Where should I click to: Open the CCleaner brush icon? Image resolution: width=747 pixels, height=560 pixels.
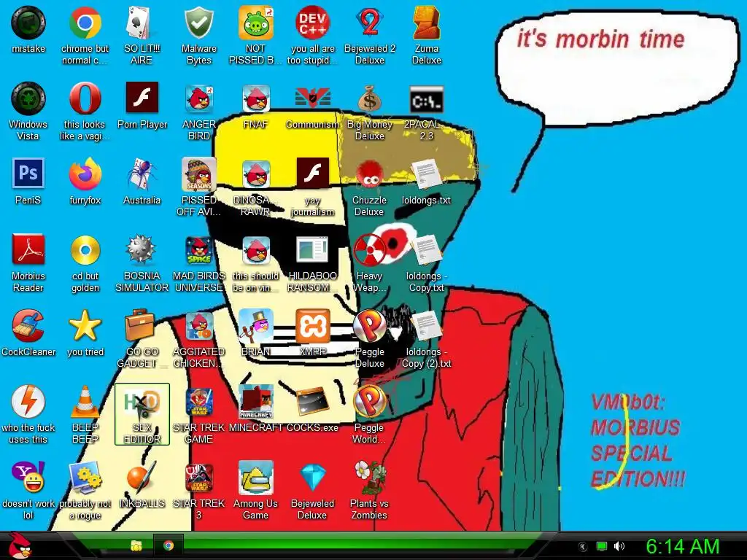click(28, 326)
